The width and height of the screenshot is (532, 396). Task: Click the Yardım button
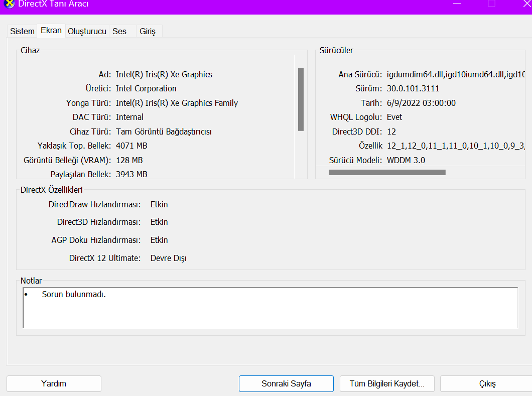click(54, 383)
